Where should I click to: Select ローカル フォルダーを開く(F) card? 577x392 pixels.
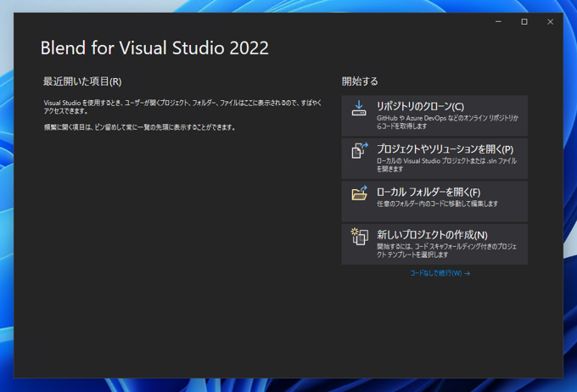(434, 201)
